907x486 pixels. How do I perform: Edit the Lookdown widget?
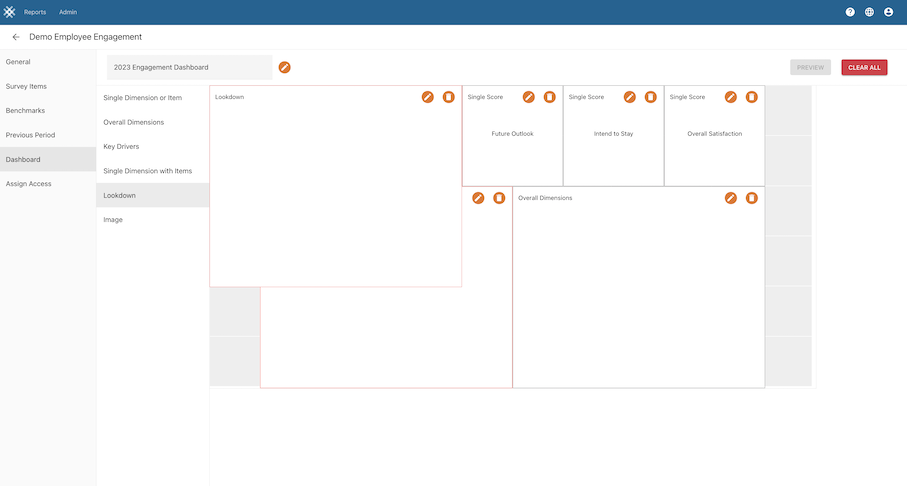pyautogui.click(x=428, y=97)
